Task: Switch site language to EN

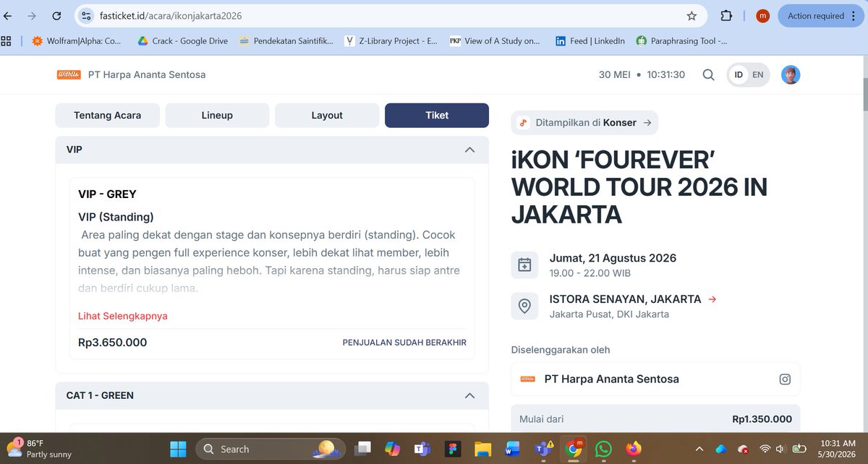Action: [757, 74]
